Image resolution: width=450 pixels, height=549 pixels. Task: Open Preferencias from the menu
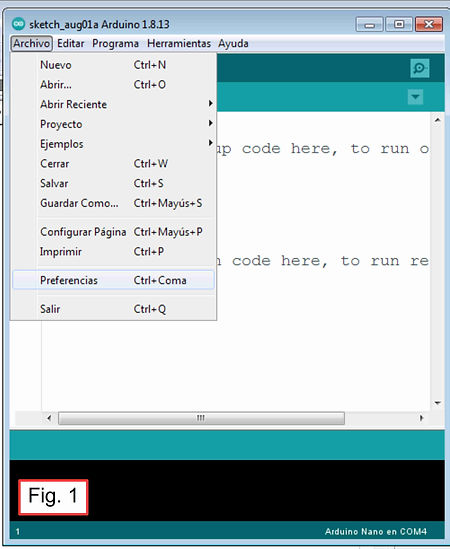(x=113, y=280)
